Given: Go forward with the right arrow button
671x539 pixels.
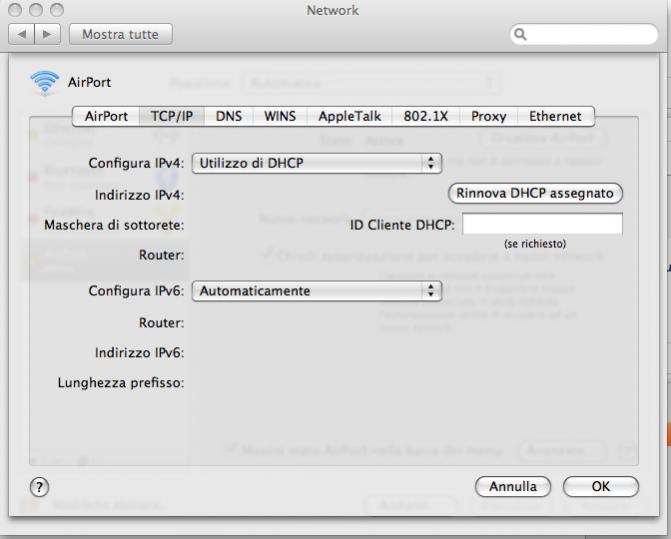Looking at the screenshot, I should point(48,34).
